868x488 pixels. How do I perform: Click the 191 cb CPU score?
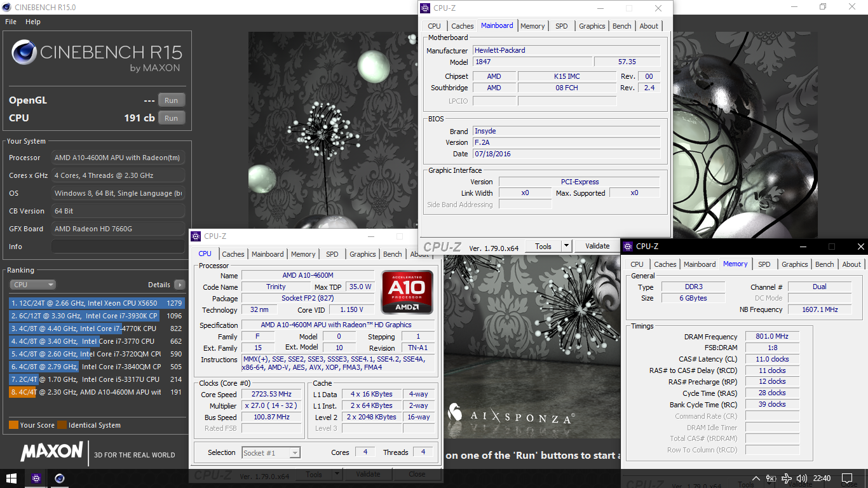coord(139,118)
